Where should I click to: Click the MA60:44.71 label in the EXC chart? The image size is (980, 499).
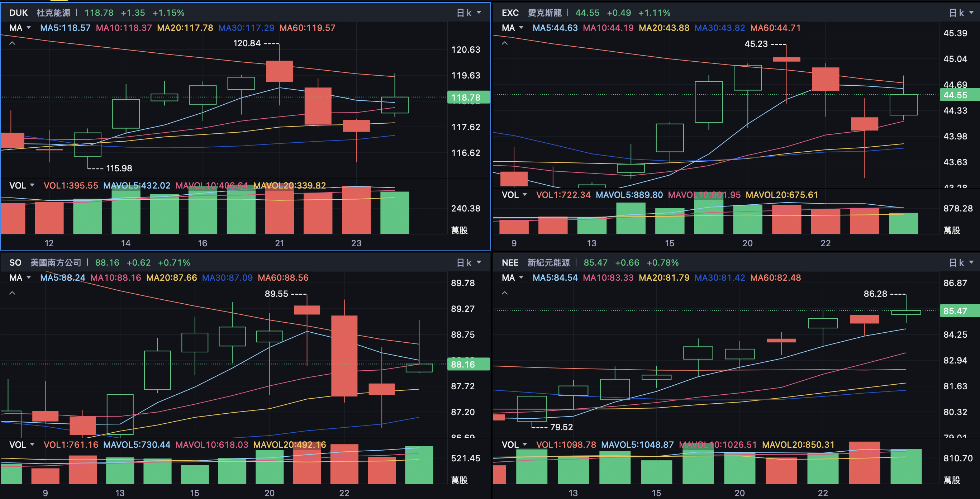pyautogui.click(x=775, y=28)
